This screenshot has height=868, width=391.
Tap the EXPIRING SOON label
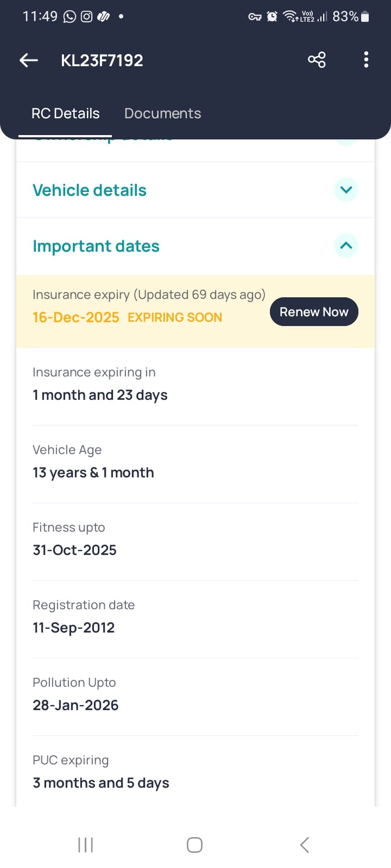click(175, 317)
